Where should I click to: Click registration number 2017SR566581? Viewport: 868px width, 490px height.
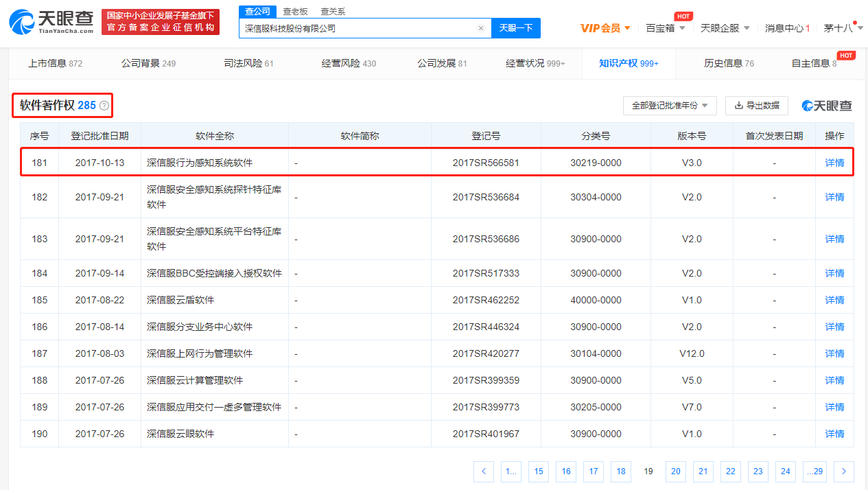click(486, 163)
